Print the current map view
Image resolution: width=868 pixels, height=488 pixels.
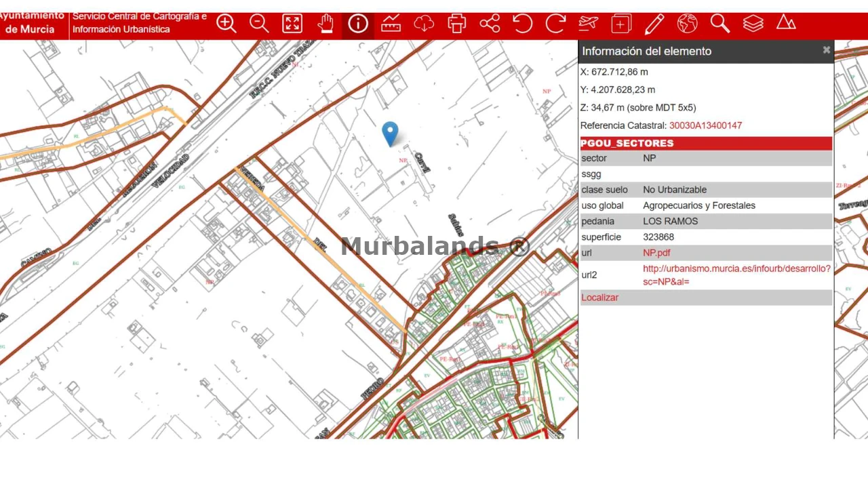tap(457, 24)
